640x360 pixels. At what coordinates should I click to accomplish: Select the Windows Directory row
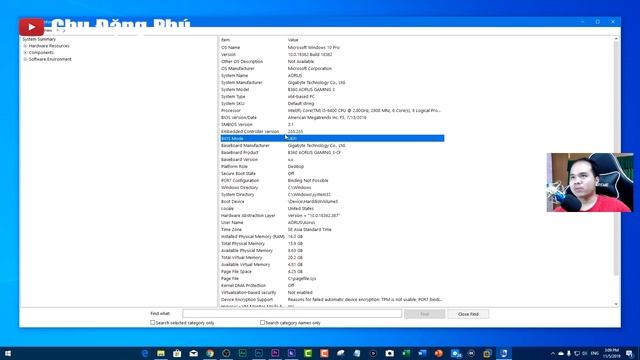point(332,188)
